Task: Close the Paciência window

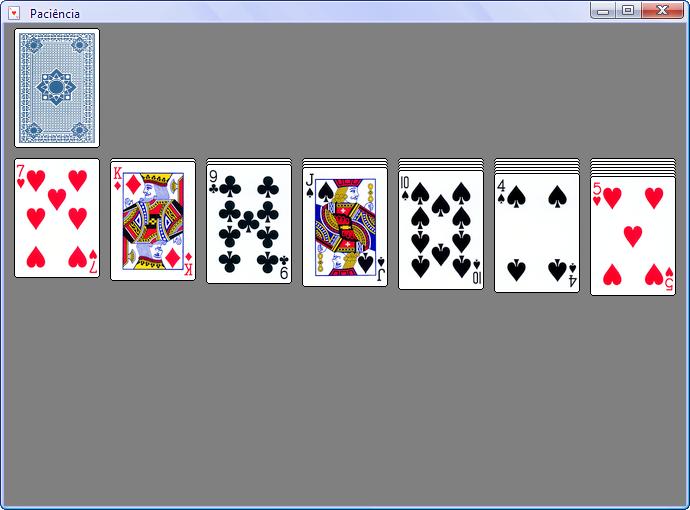Action: pos(662,11)
